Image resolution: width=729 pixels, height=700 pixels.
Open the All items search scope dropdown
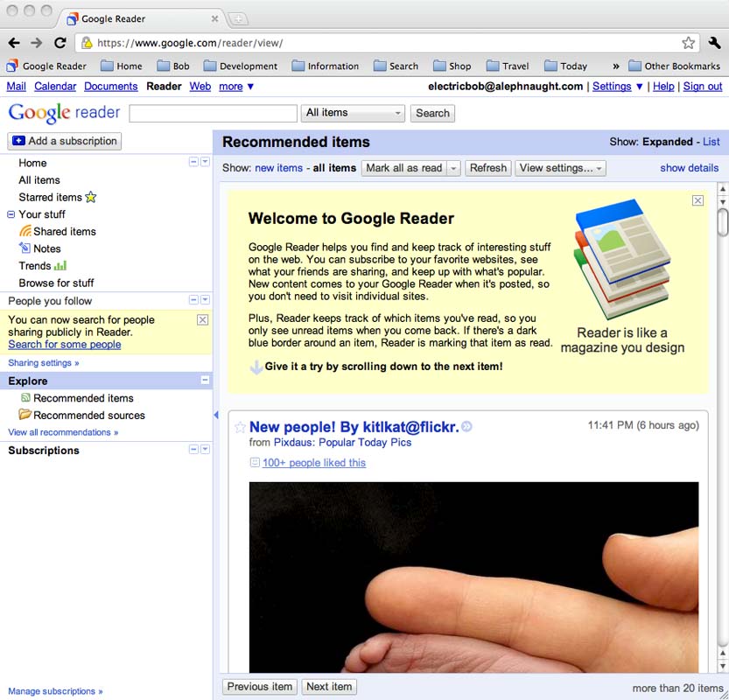tap(353, 113)
